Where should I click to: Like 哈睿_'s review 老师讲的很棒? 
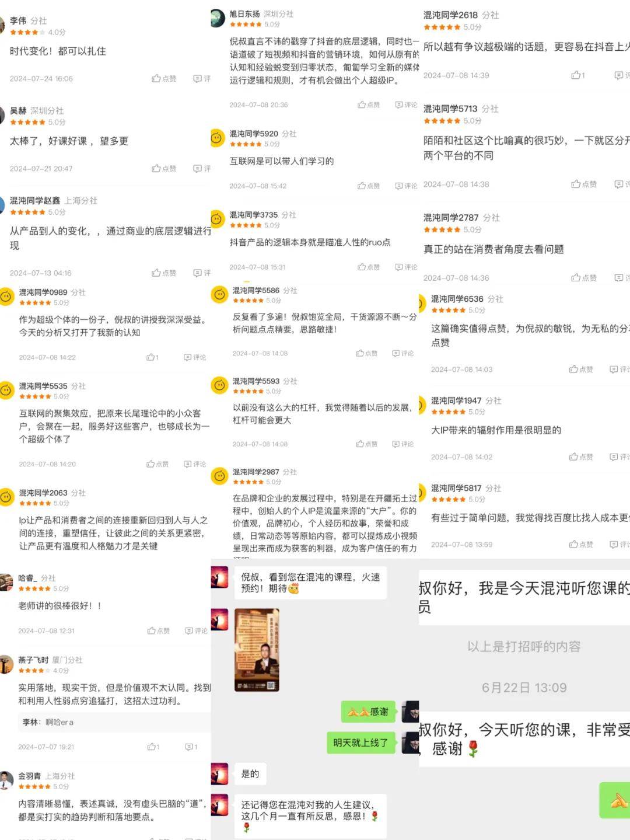tap(159, 631)
